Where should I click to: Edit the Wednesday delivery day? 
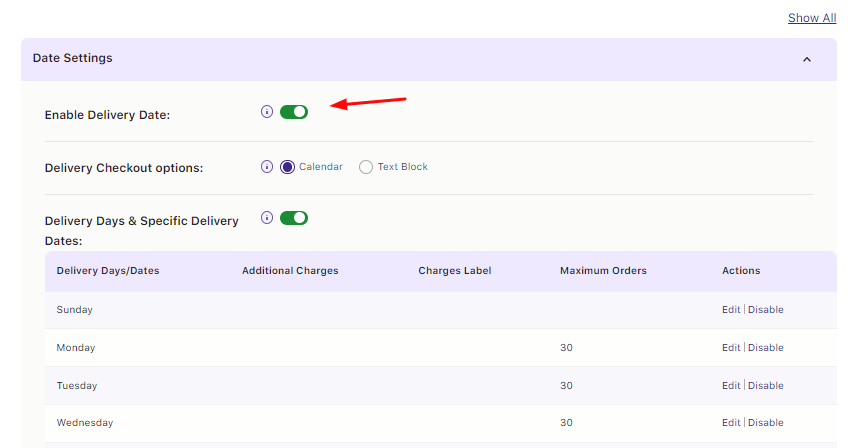731,423
